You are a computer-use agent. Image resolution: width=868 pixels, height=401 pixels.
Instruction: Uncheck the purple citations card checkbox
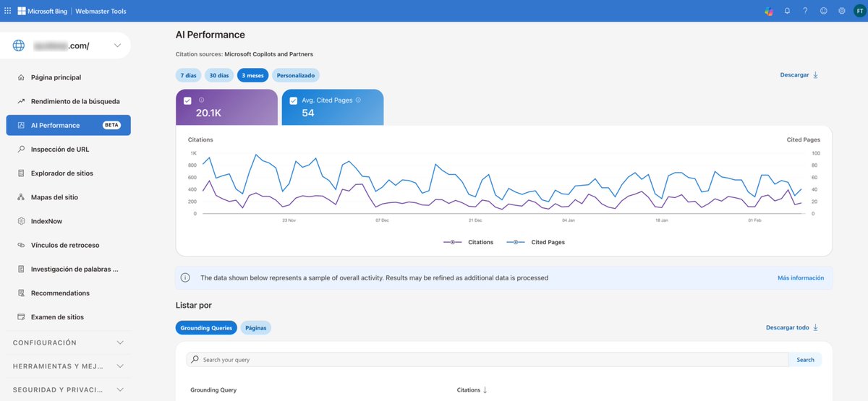[188, 101]
